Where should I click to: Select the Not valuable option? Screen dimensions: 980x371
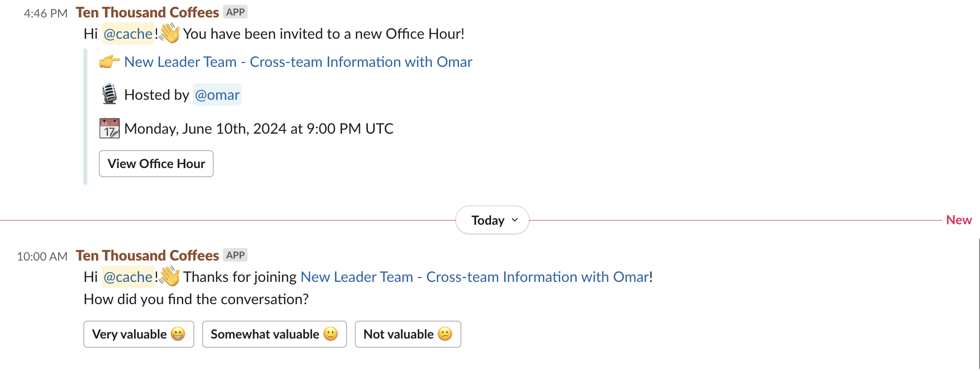pos(408,334)
